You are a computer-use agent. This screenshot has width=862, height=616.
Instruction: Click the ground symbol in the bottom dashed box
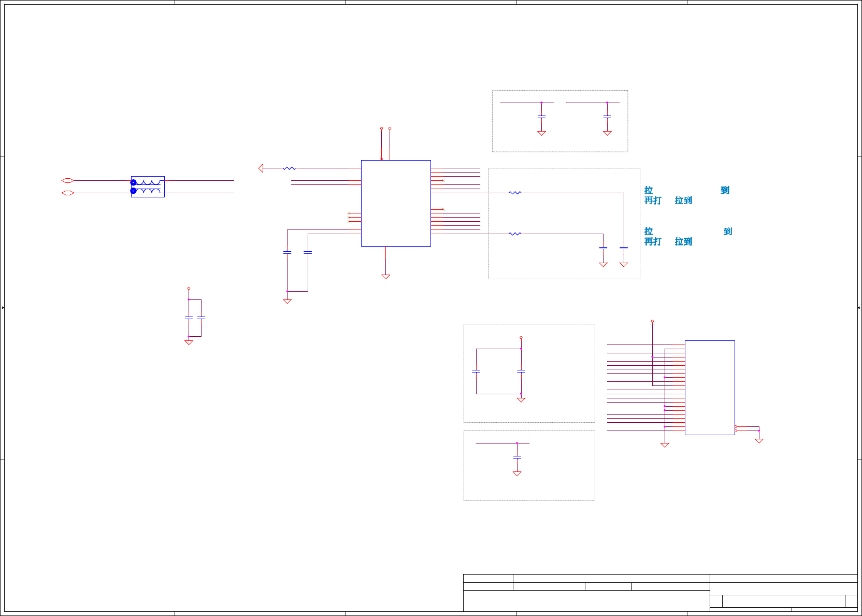[517, 474]
